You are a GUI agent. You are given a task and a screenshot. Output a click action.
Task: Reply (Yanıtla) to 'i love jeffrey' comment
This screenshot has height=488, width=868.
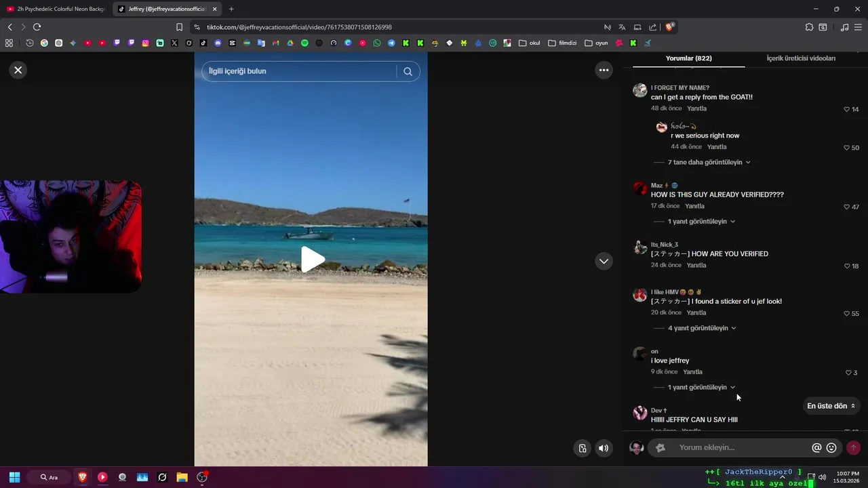[692, 372]
